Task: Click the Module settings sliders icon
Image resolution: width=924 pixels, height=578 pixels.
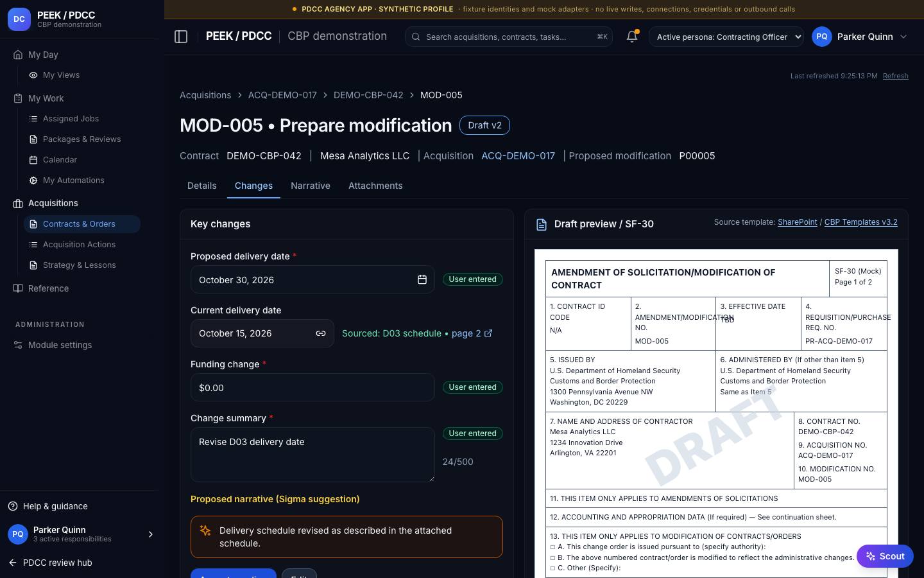Action: [18, 345]
